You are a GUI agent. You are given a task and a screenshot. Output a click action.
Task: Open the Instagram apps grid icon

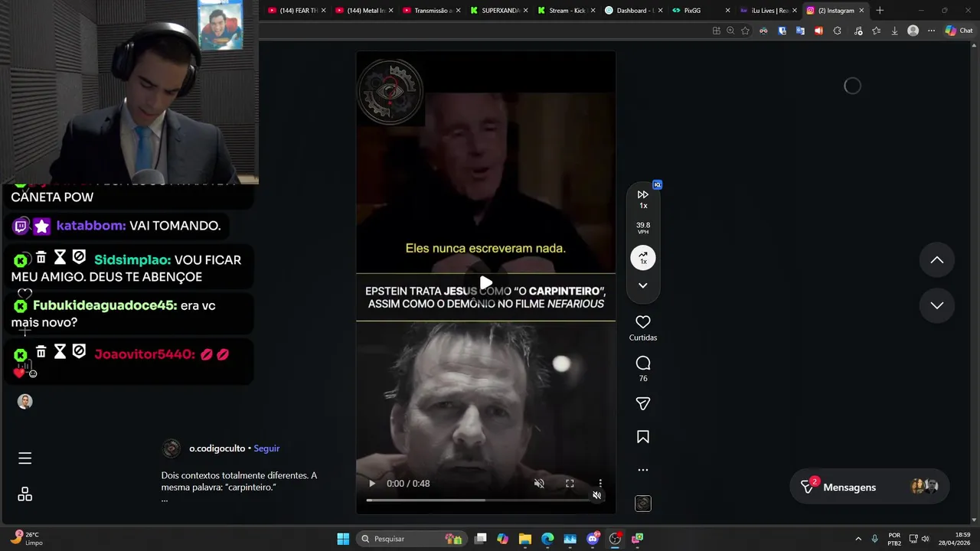click(24, 494)
